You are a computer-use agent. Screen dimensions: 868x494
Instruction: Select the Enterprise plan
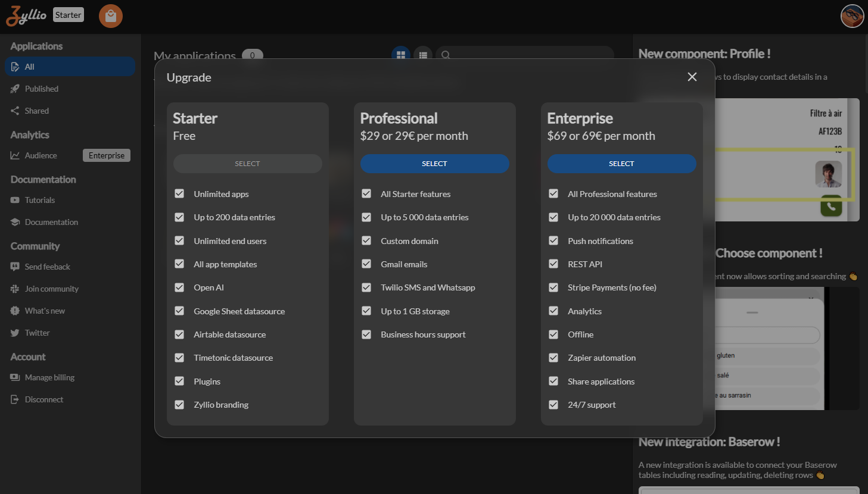[x=621, y=164]
